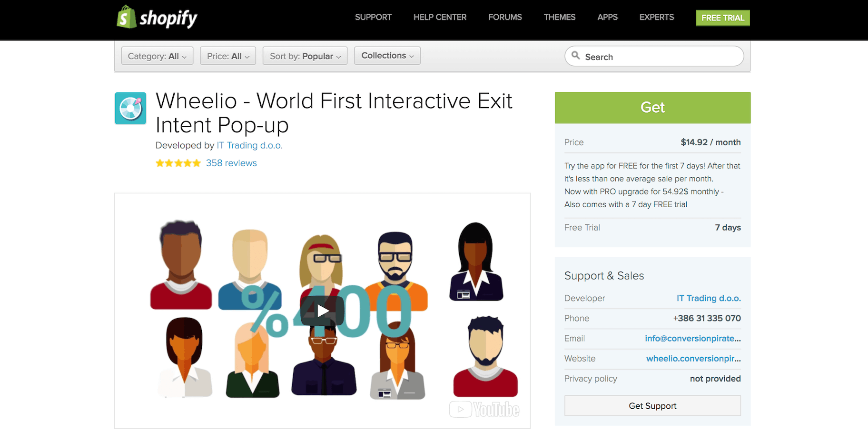Click the five-star rating icons
Viewport: 868px width, 433px height.
point(178,163)
